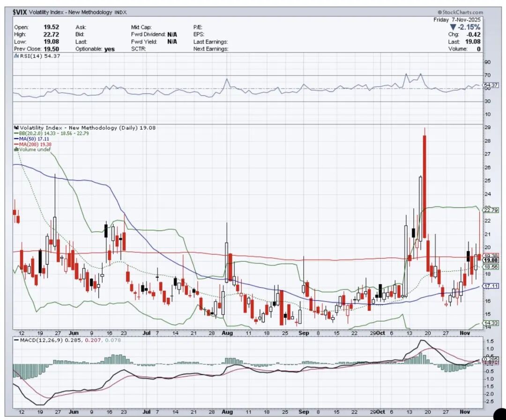Image resolution: width=506 pixels, height=420 pixels.
Task: Click the volume bars icon beside 'Volume undef'
Action: point(16,149)
